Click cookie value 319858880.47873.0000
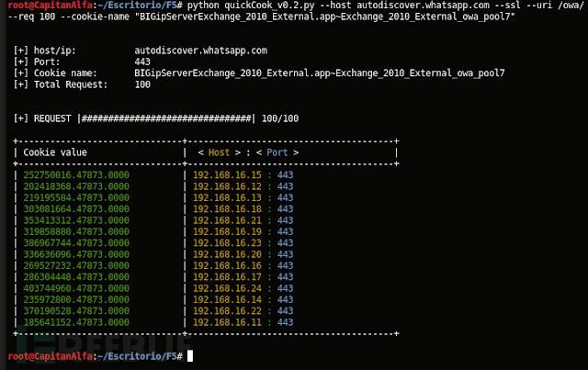The width and height of the screenshot is (588, 370). click(76, 231)
